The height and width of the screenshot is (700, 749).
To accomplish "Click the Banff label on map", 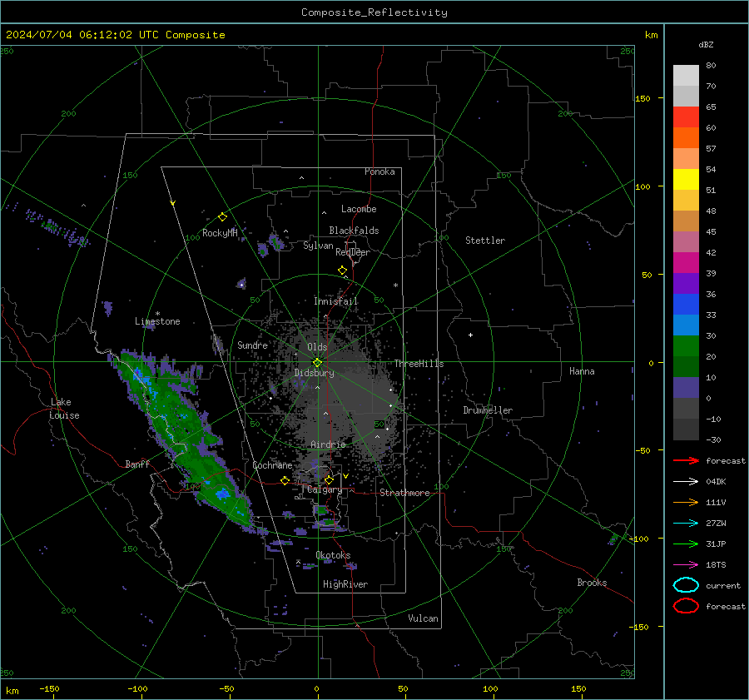I will tap(137, 464).
